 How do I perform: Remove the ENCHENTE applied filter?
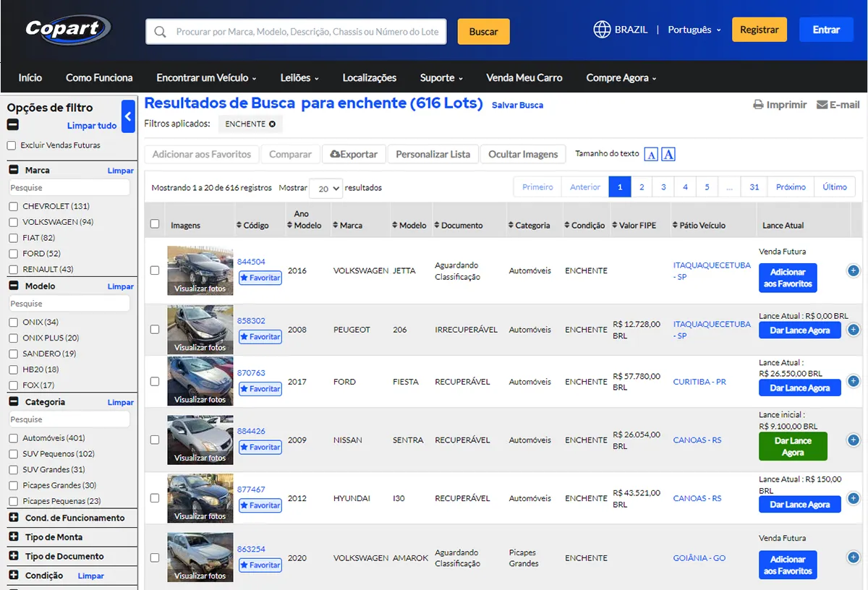272,124
